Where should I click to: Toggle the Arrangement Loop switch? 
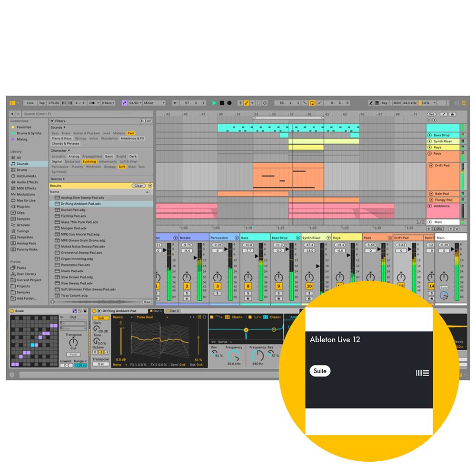[312, 103]
